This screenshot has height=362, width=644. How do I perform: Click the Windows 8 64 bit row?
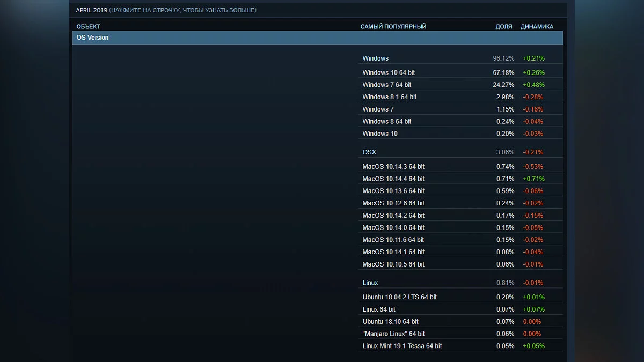coord(460,121)
